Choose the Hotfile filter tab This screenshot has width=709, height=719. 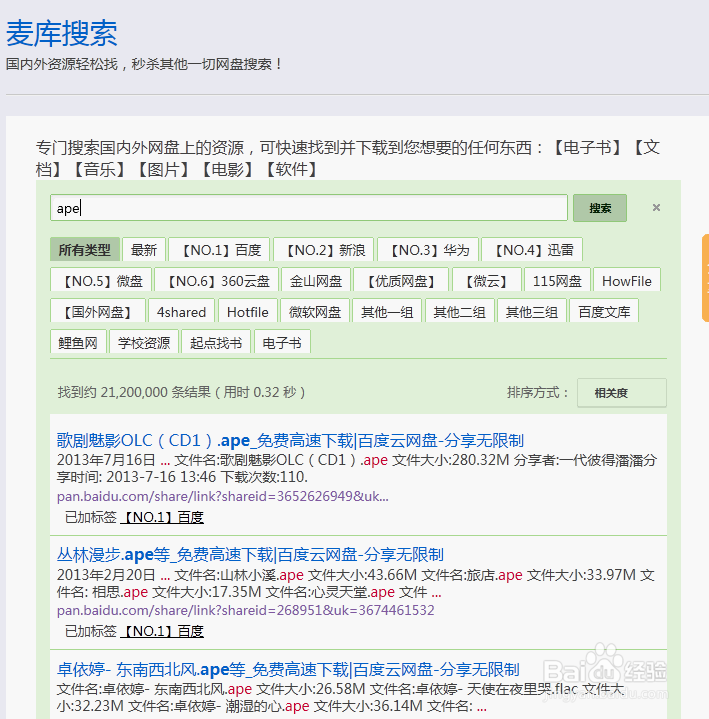click(x=248, y=311)
